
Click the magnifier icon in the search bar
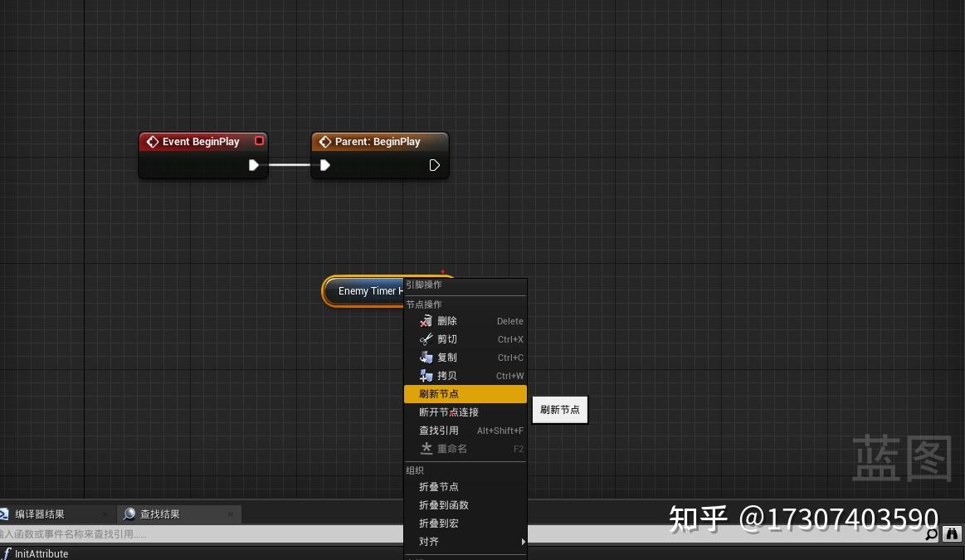pyautogui.click(x=931, y=534)
